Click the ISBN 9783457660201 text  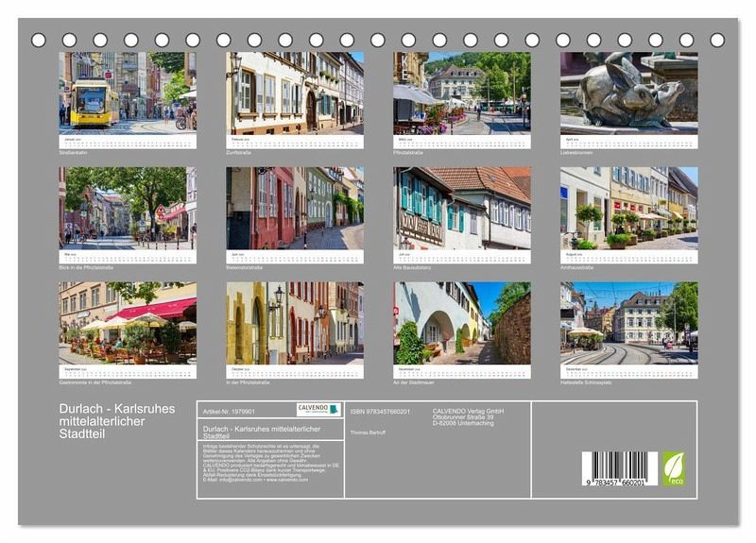(380, 412)
